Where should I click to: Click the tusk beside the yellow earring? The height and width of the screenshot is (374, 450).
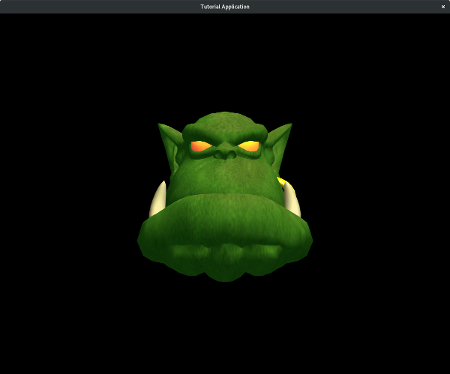pyautogui.click(x=293, y=200)
